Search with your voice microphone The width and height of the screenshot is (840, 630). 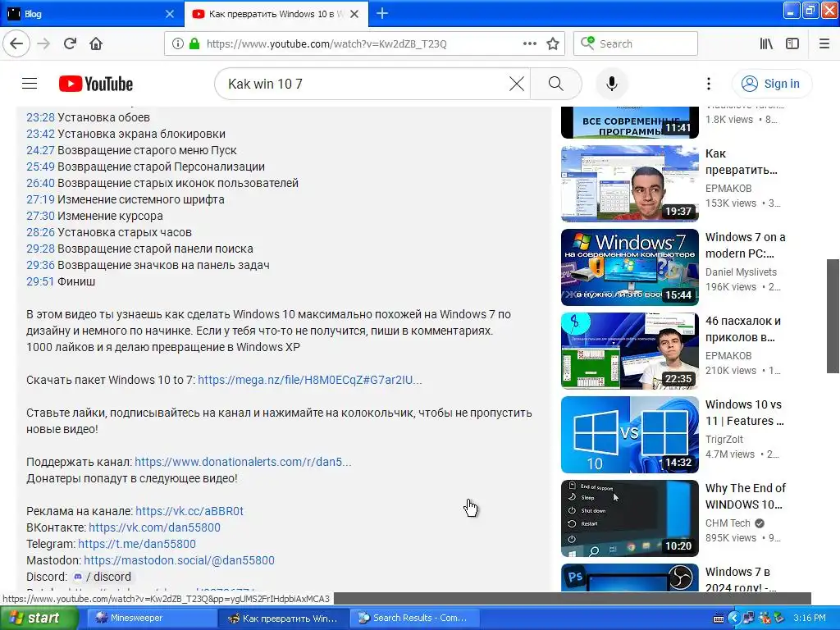[611, 84]
